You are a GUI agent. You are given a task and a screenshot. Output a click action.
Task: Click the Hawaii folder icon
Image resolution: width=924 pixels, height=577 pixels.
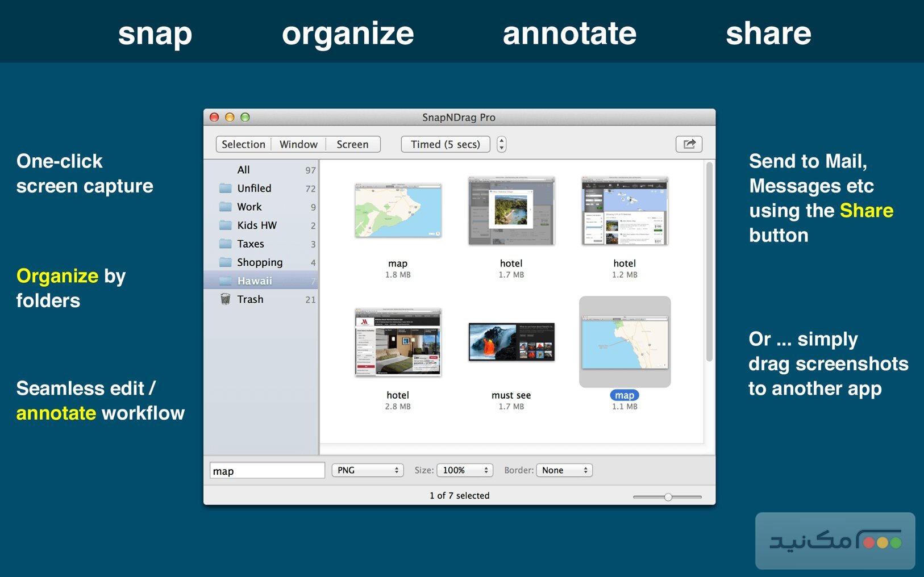tap(224, 281)
